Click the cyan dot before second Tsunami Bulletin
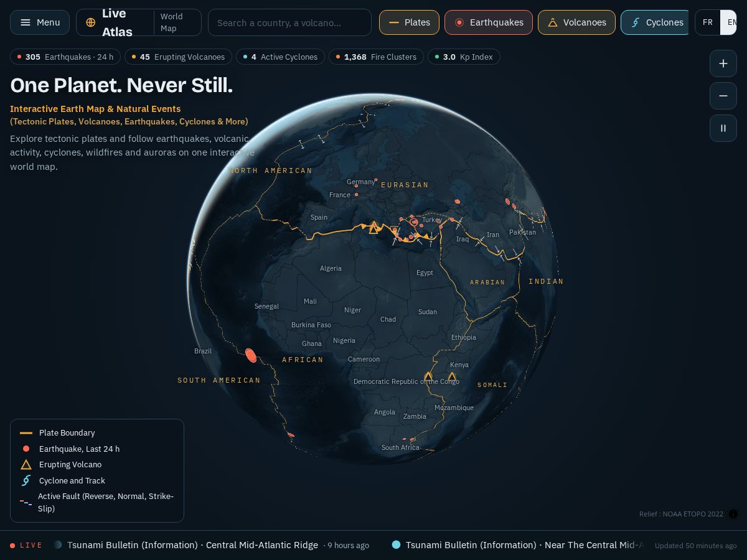Viewport: 747px width, 560px height. [x=396, y=544]
